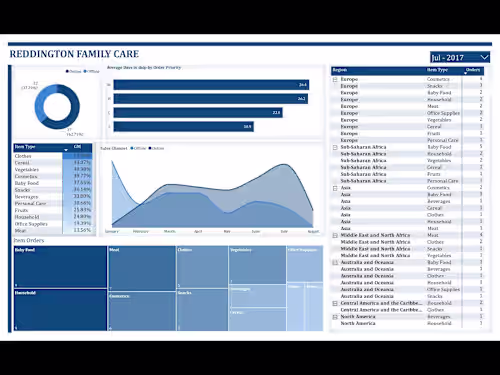Click the Offline legend marker above donut
Image resolution: width=500 pixels, height=375 pixels.
click(x=85, y=71)
